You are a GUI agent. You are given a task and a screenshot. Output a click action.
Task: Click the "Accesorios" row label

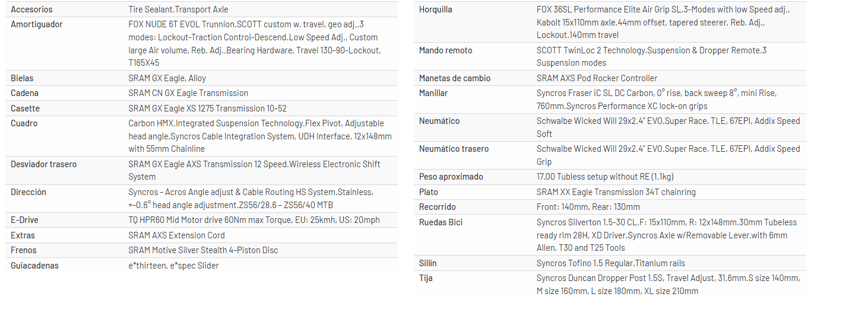coord(31,9)
